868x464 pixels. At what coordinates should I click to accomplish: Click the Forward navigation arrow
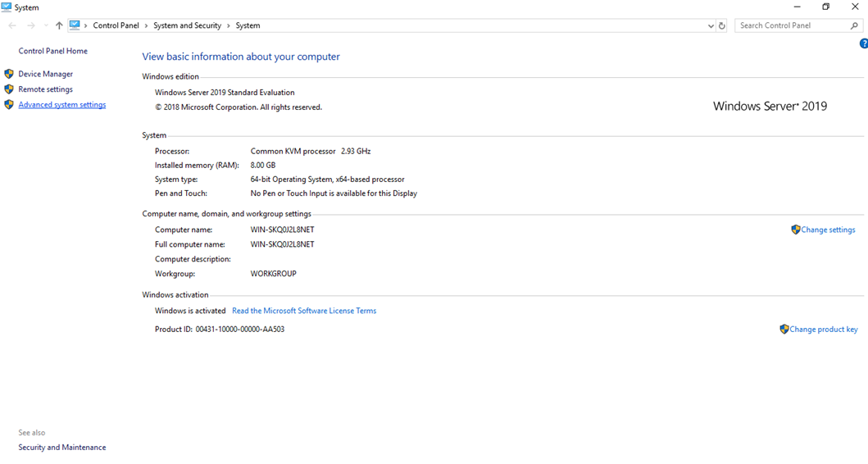point(31,25)
